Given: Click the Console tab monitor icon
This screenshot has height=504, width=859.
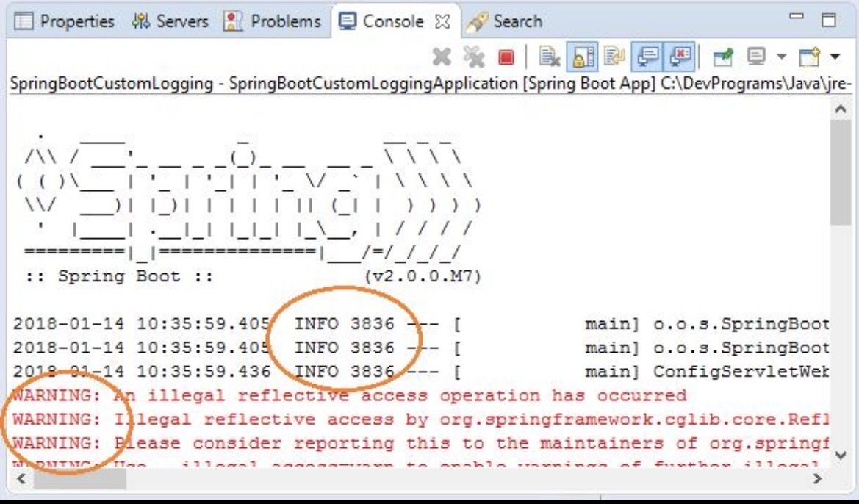Looking at the screenshot, I should [x=348, y=21].
